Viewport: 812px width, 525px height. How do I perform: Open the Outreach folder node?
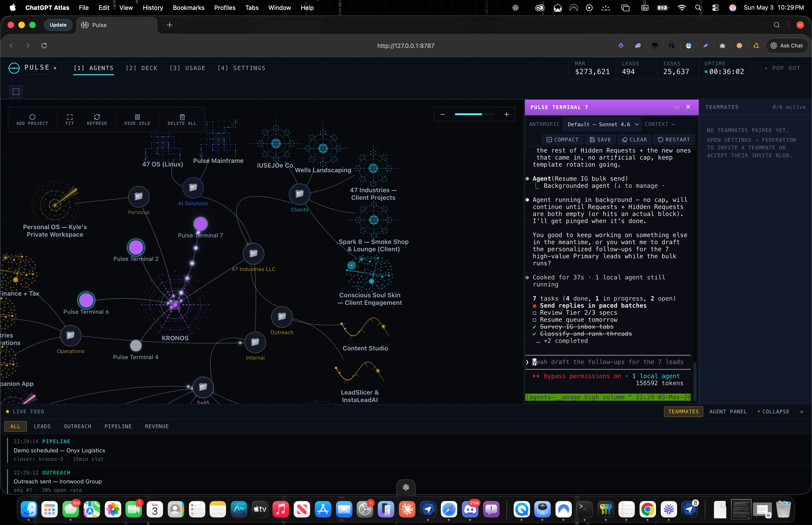281,317
